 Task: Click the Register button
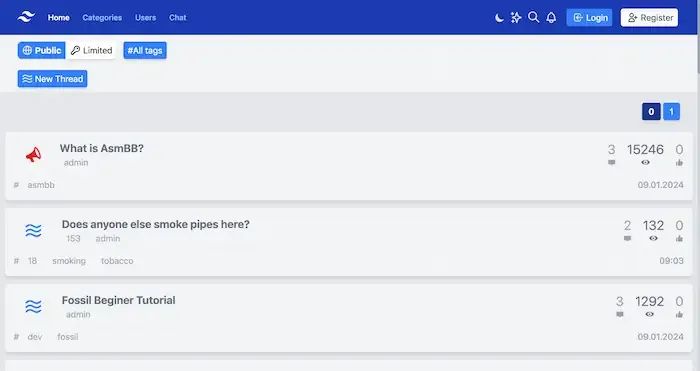[x=650, y=17]
